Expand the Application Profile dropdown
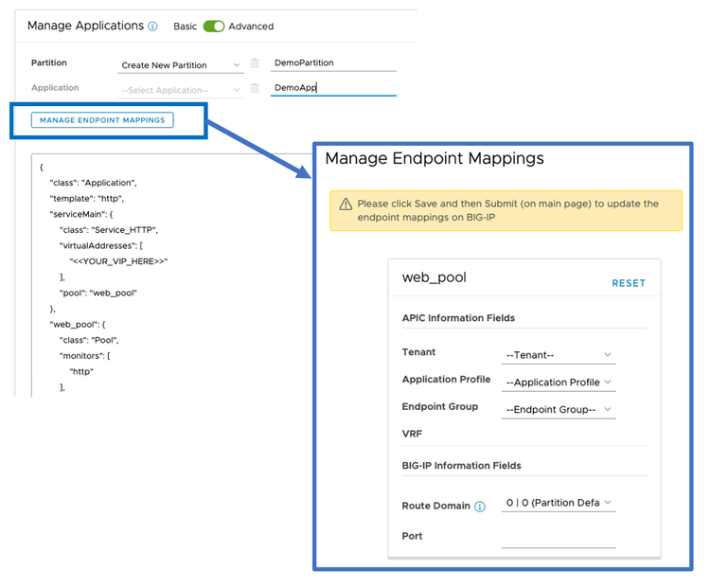710x588 pixels. pyautogui.click(x=559, y=383)
